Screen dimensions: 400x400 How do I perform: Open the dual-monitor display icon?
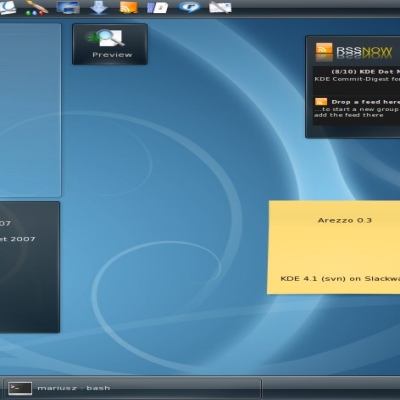(x=68, y=7)
